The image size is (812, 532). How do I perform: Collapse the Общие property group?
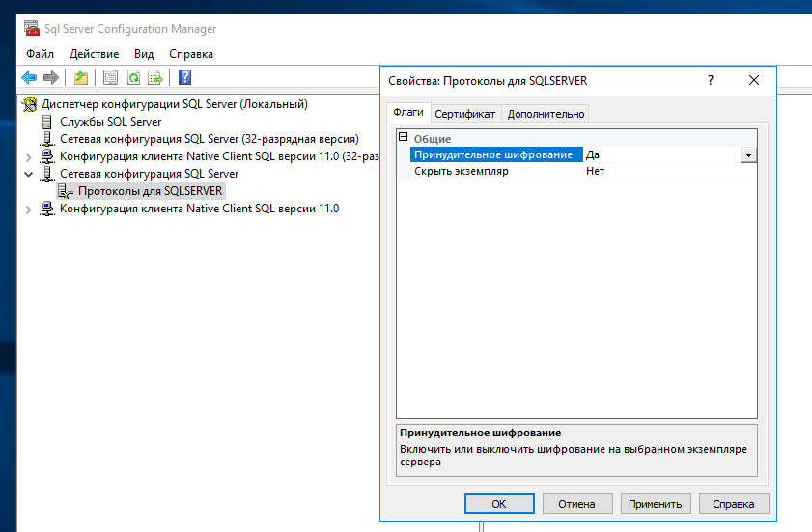pos(404,137)
